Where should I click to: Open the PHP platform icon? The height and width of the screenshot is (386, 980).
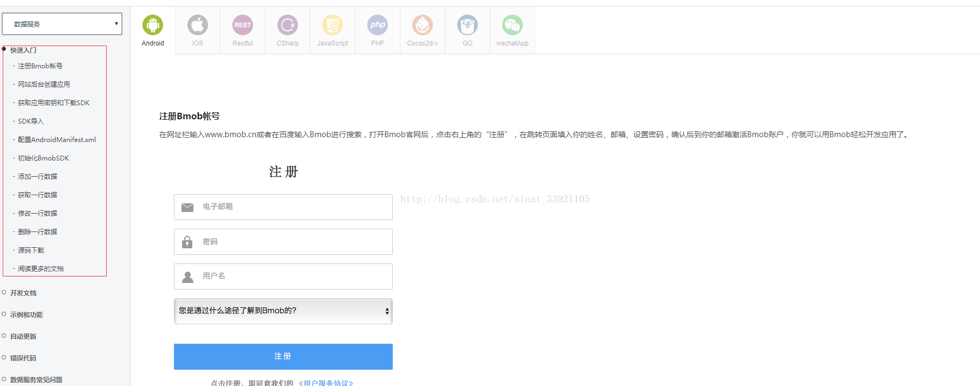[x=378, y=25]
